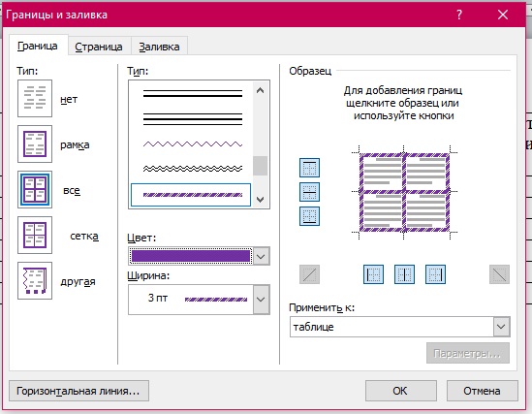Image resolution: width=532 pixels, height=414 pixels.
Task: Open the Заливка tab
Action: 159,47
